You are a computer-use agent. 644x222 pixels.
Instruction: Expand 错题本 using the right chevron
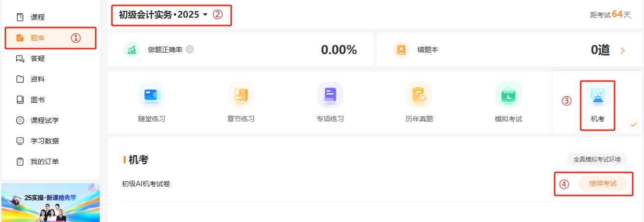click(x=622, y=50)
